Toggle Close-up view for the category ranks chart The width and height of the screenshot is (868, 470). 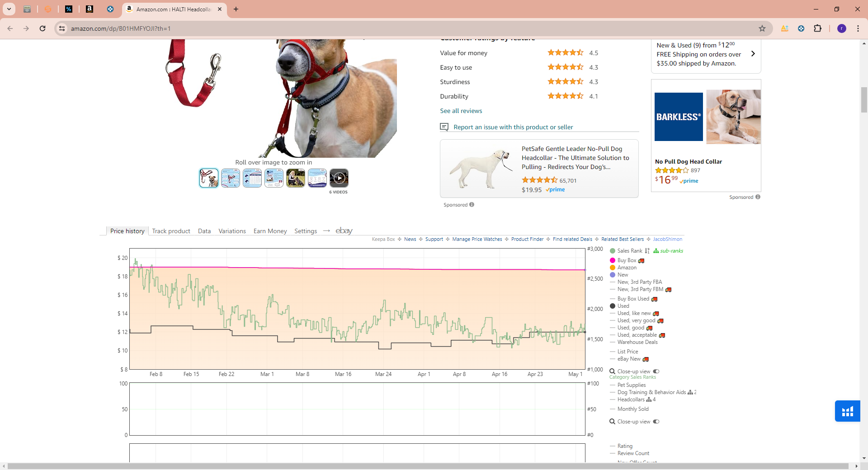click(x=656, y=422)
